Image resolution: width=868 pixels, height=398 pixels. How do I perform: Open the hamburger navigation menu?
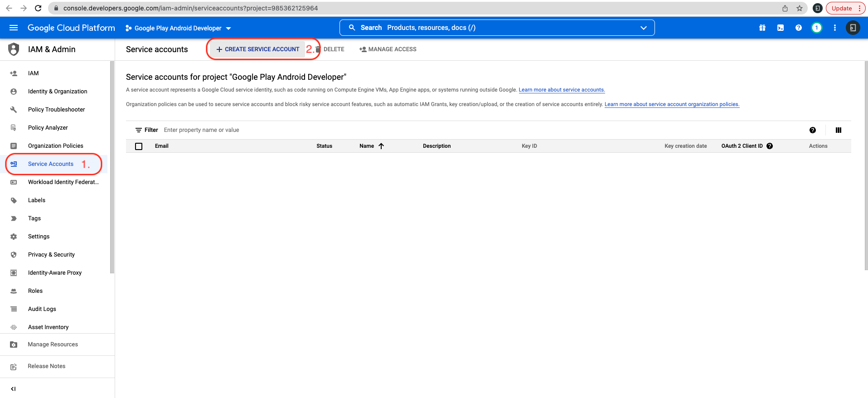(x=14, y=28)
